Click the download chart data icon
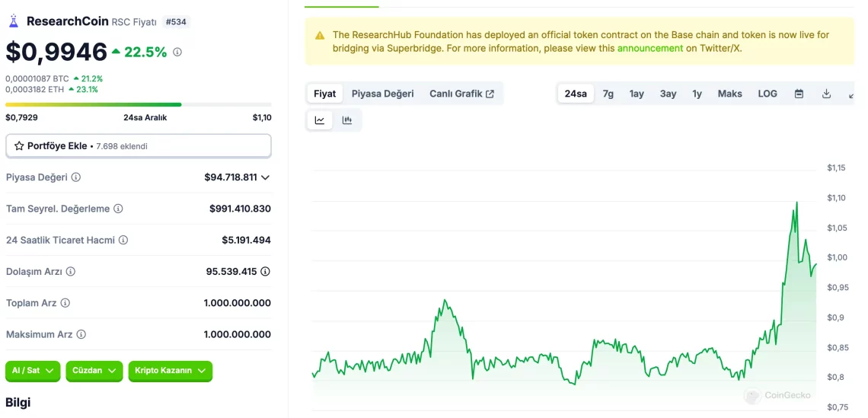This screenshot has width=868, height=418. (826, 94)
